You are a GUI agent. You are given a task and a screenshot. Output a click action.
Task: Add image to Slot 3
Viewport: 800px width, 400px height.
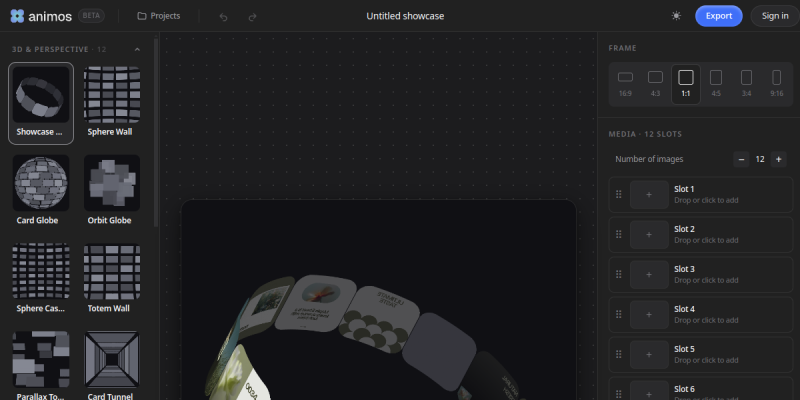point(649,274)
